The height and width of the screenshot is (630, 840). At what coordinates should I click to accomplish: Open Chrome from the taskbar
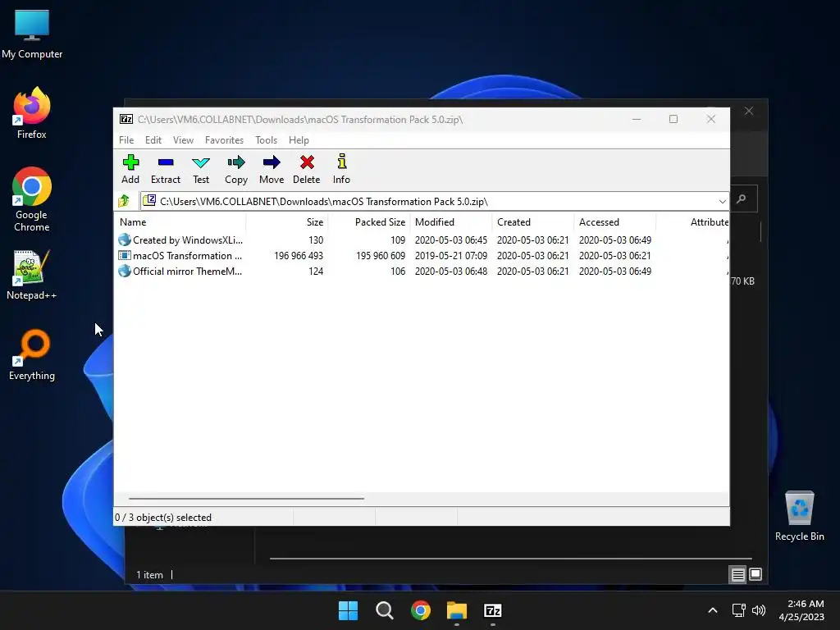(x=421, y=610)
